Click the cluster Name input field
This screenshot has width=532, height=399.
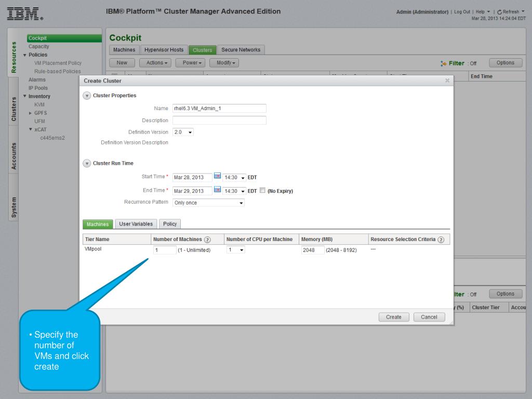point(219,108)
